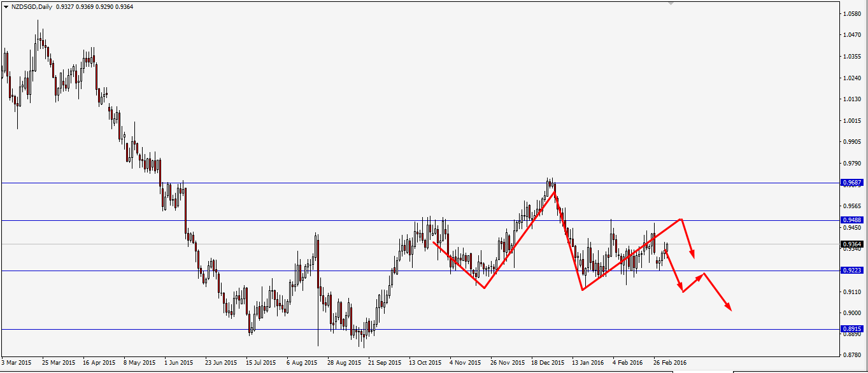The image size is (868, 373).
Task: Click the 15 Jul 2015 date label
Action: (262, 362)
